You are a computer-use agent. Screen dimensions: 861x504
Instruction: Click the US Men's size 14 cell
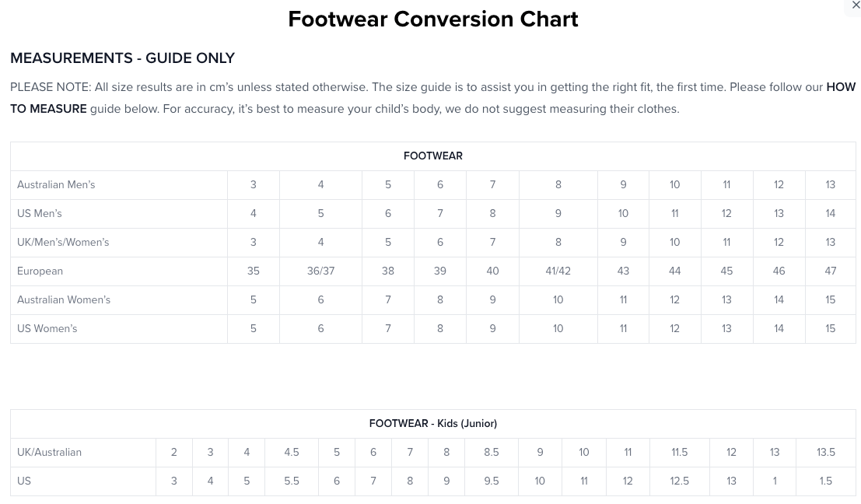tap(830, 214)
